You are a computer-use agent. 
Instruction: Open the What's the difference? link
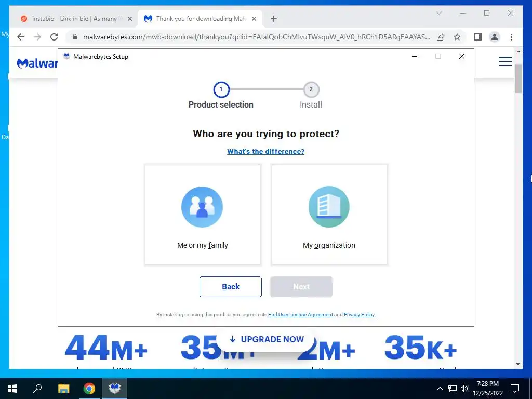(x=265, y=151)
